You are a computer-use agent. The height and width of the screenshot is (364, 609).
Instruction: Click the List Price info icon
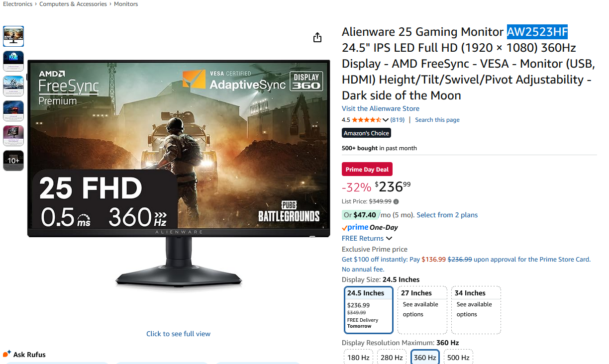pyautogui.click(x=396, y=201)
